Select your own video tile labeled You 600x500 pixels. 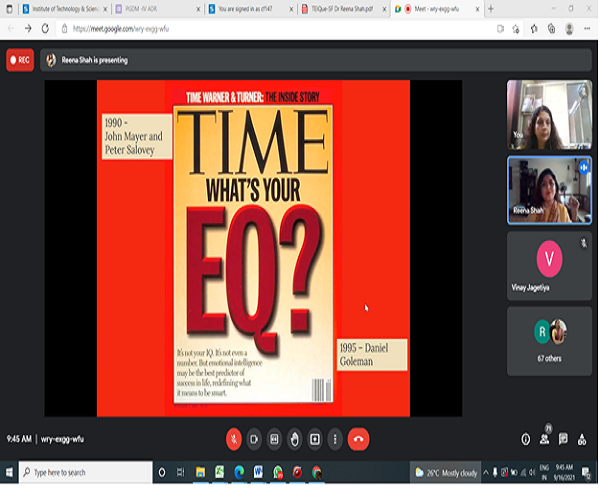[549, 114]
